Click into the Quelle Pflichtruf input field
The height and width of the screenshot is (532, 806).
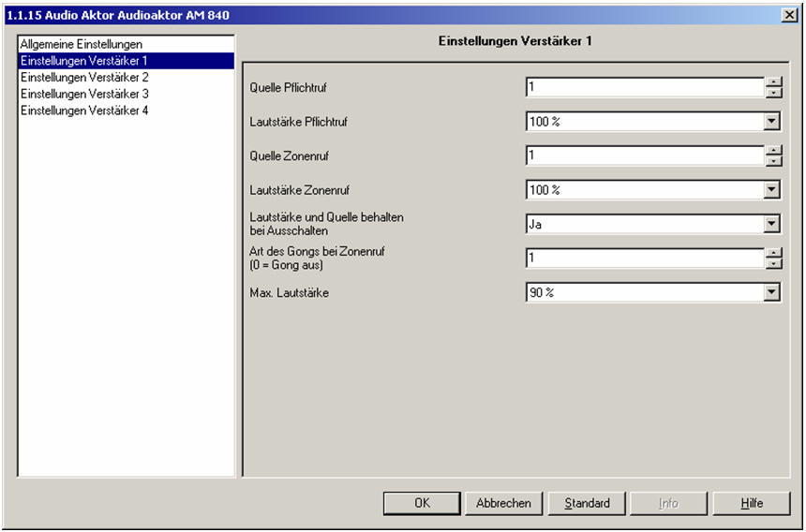coord(645,88)
